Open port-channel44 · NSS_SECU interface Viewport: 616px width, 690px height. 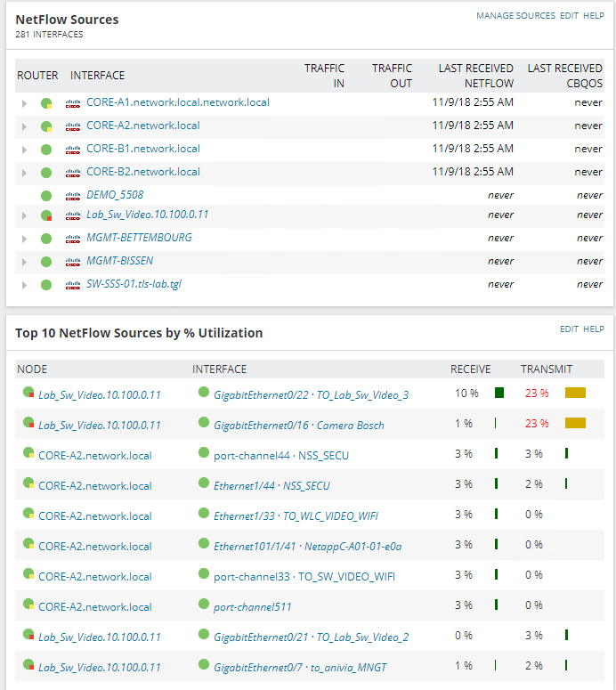[281, 456]
